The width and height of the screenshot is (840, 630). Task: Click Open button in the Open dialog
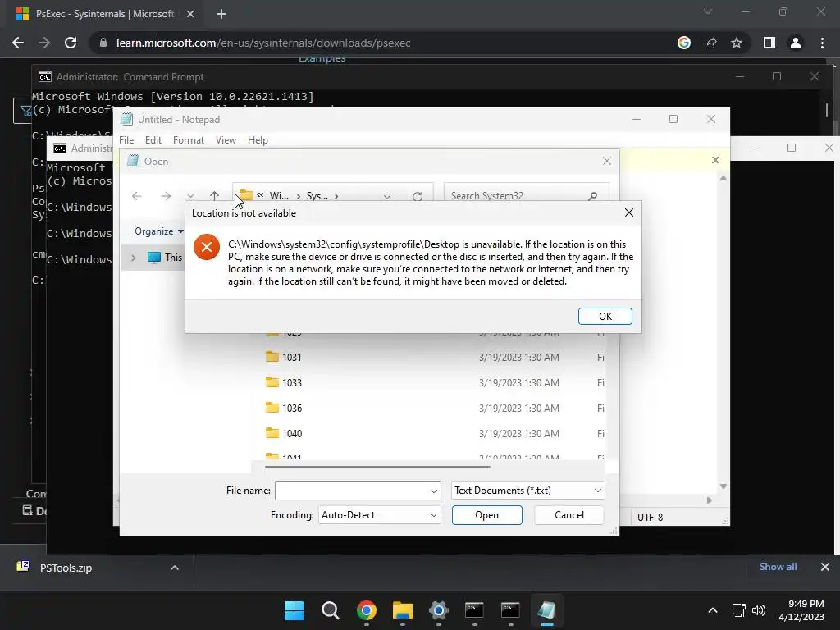pyautogui.click(x=486, y=515)
